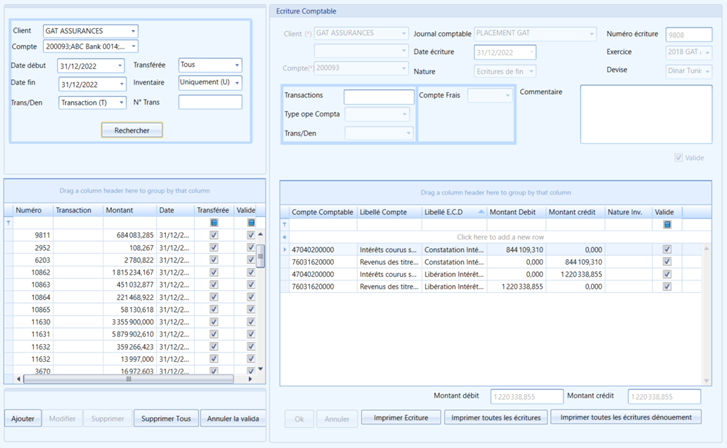Click the N° Trans input field

click(x=210, y=102)
